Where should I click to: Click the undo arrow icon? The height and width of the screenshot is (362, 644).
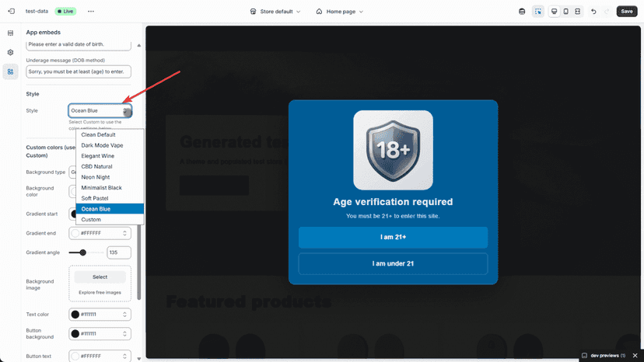[593, 12]
